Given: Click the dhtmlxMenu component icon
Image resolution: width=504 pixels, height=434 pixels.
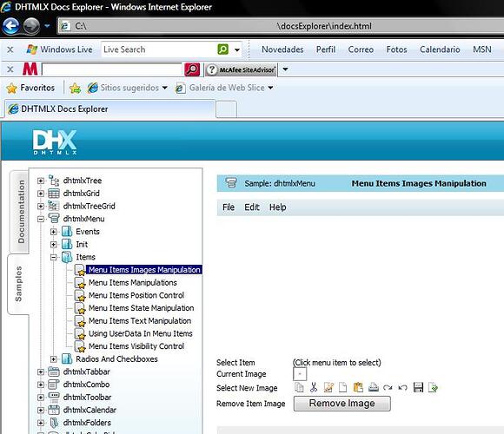Looking at the screenshot, I should click(54, 219).
